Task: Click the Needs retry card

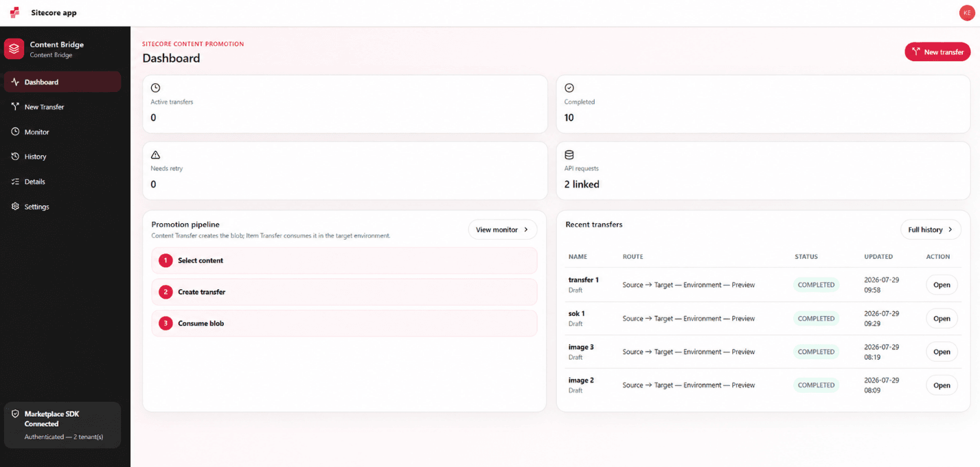Action: (345, 170)
